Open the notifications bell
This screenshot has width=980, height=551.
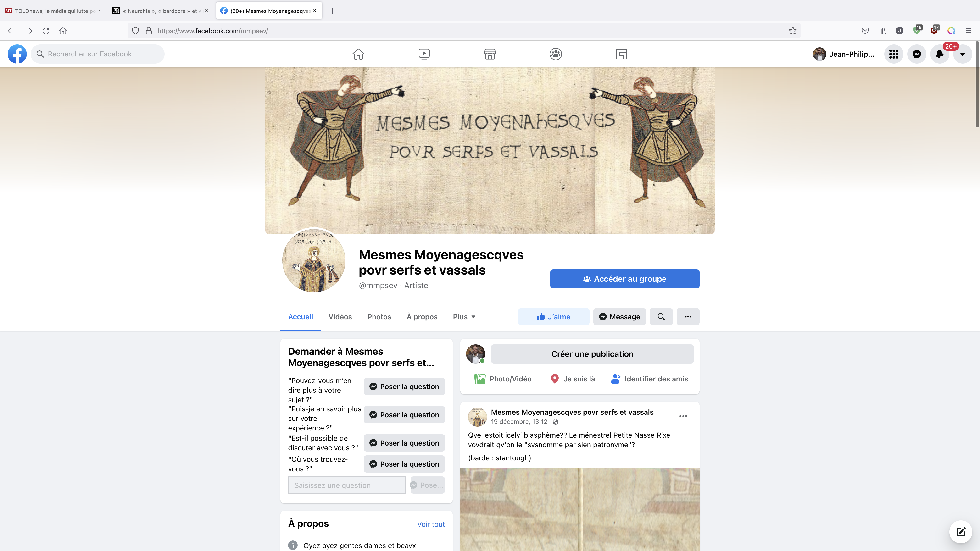(940, 54)
